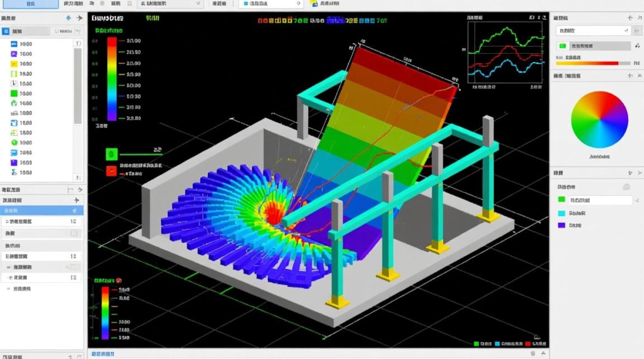This screenshot has height=359, width=644.
Task: Select the green circle icon in the left list
Action: [x=14, y=143]
